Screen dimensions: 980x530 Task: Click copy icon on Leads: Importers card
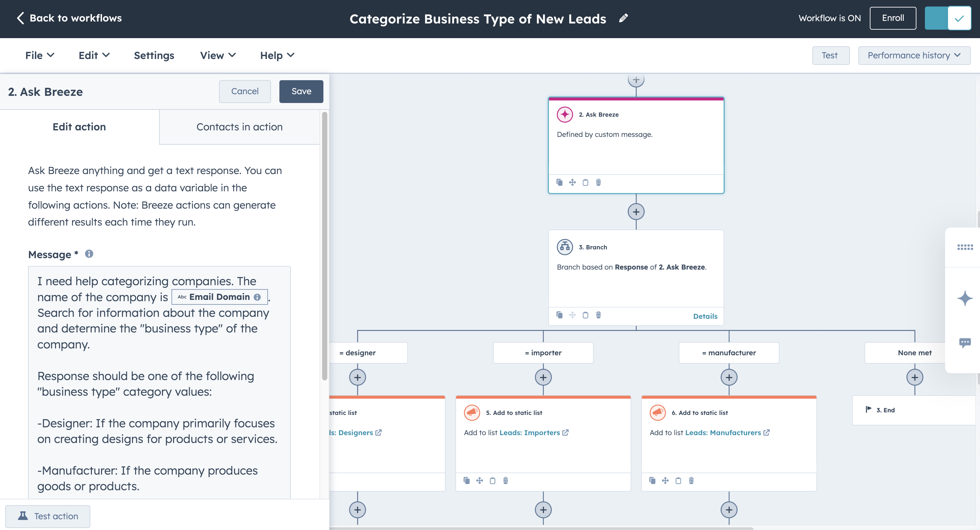click(x=467, y=480)
